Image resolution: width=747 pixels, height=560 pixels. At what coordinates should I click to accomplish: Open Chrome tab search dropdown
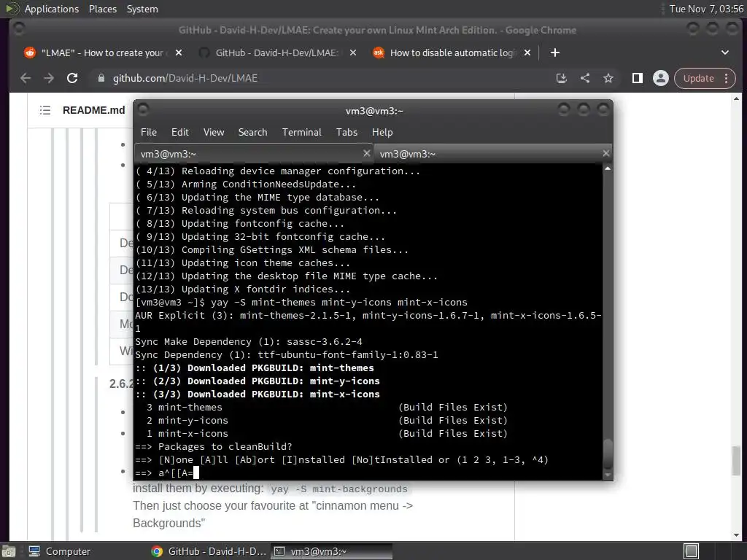pos(724,52)
